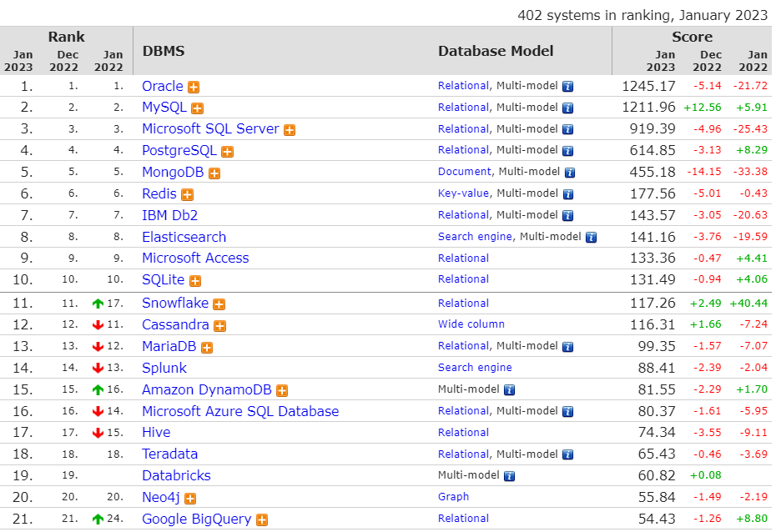The height and width of the screenshot is (532, 776).
Task: Open the Elasticsearch link
Action: pos(184,238)
